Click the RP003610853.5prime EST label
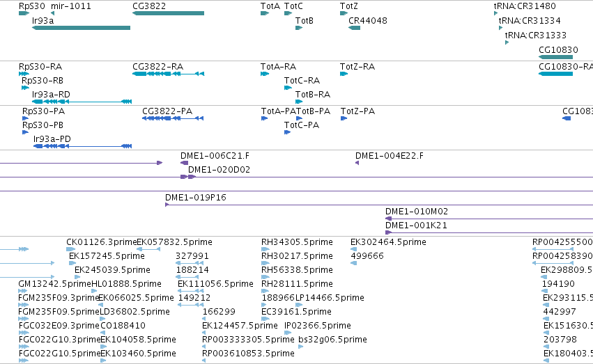Screen dimensions: 593x364 coord(248,354)
